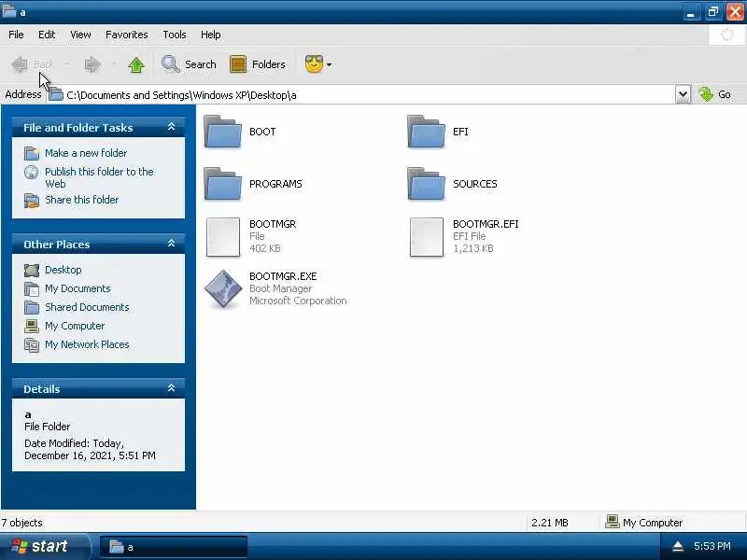Click My Computer zone in status bar
Image resolution: width=747 pixels, height=560 pixels.
(643, 523)
